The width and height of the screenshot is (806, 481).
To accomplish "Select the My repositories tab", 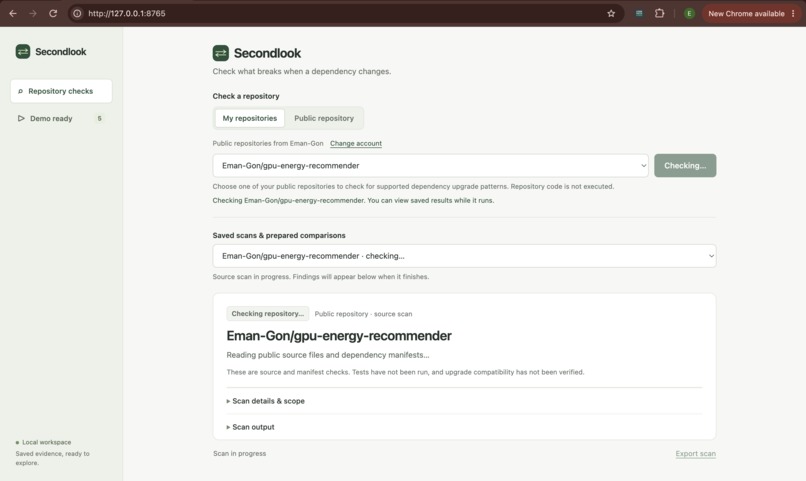I will pyautogui.click(x=249, y=118).
